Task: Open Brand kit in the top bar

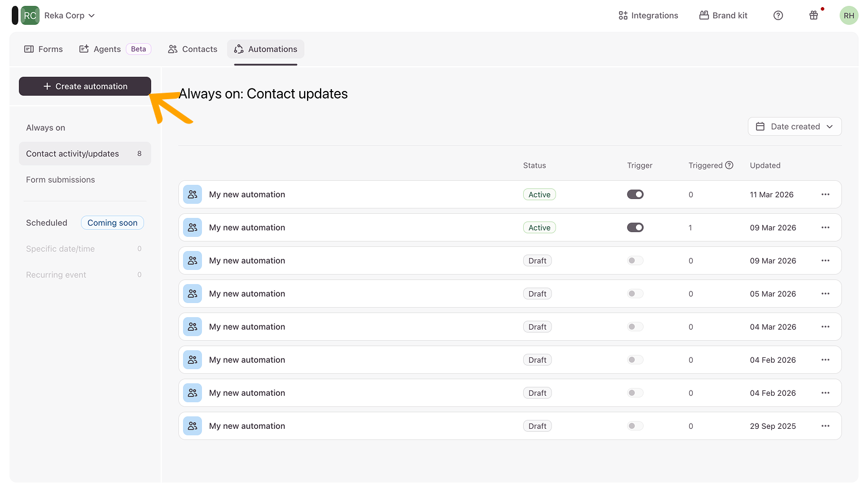Action: coord(723,15)
